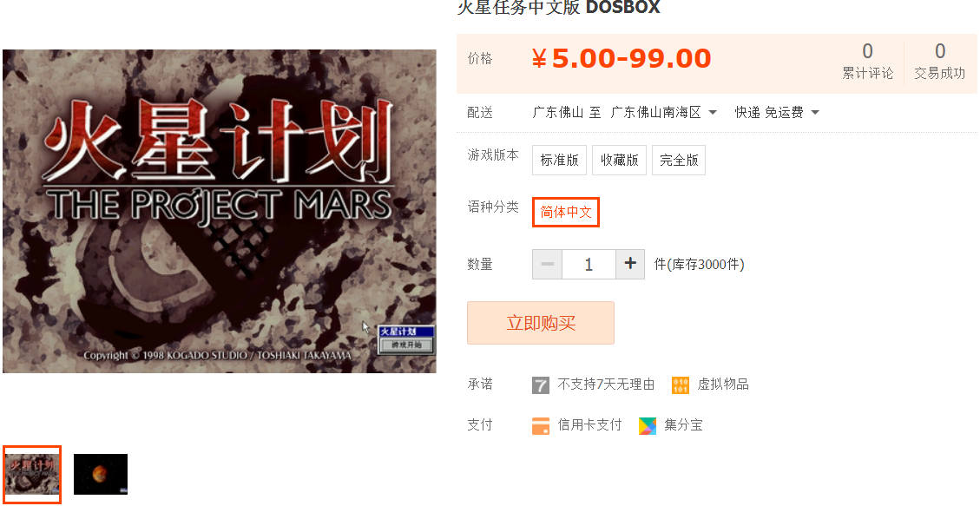
Task: Click the virtual goods binary icon
Action: coord(680,384)
